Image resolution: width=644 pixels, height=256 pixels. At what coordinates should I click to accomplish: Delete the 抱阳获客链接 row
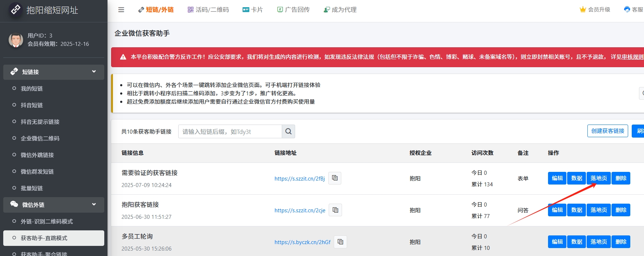pos(621,210)
